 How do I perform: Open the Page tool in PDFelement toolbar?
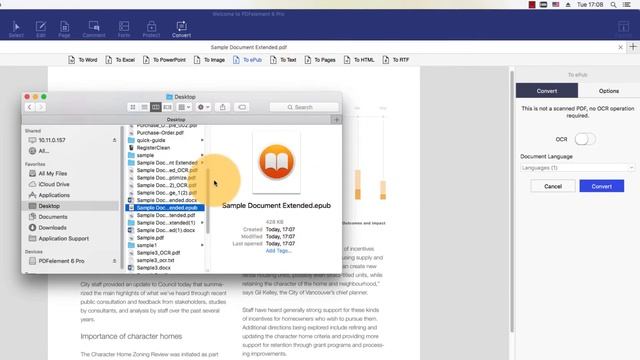point(64,29)
